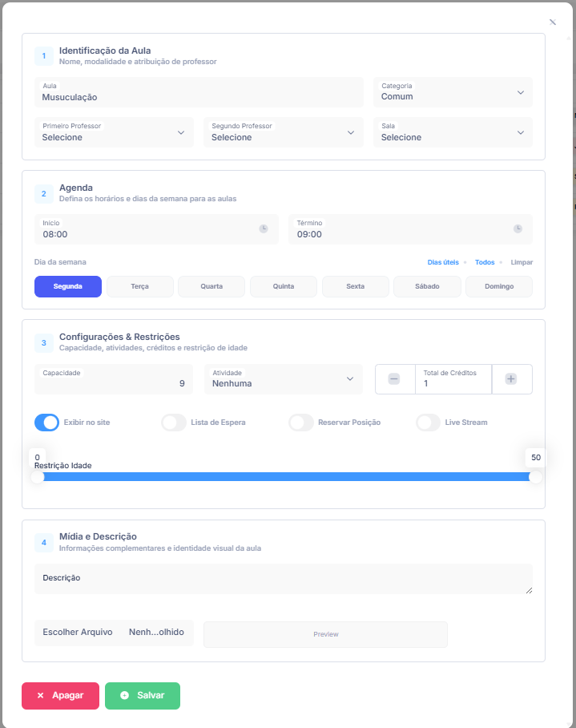Click the Total de Créditos value field

pyautogui.click(x=453, y=379)
